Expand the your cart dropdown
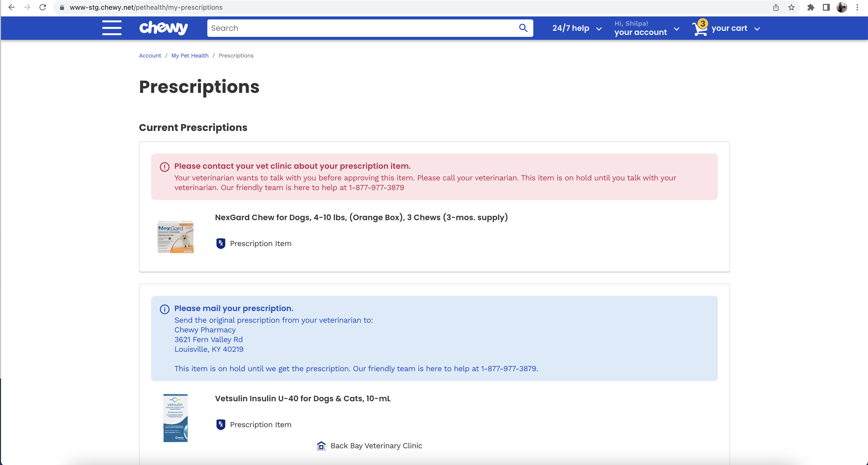Screen dimensions: 868x465 point(735,28)
